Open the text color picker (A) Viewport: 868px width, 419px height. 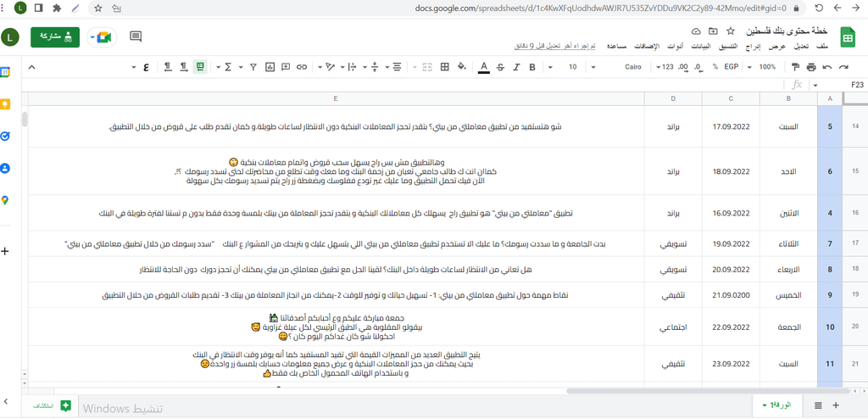pyautogui.click(x=484, y=67)
